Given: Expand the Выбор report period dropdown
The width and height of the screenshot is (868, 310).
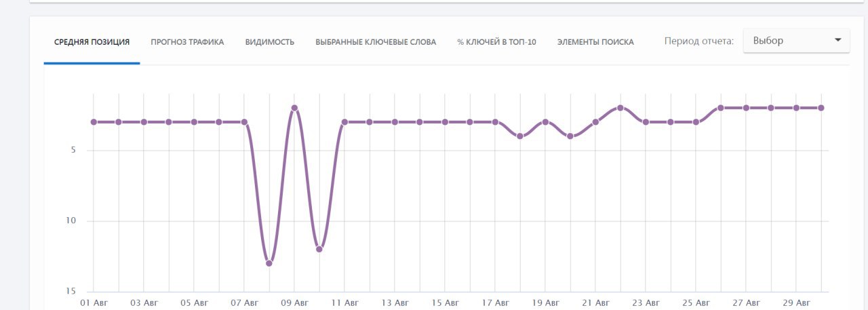Looking at the screenshot, I should click(x=796, y=41).
